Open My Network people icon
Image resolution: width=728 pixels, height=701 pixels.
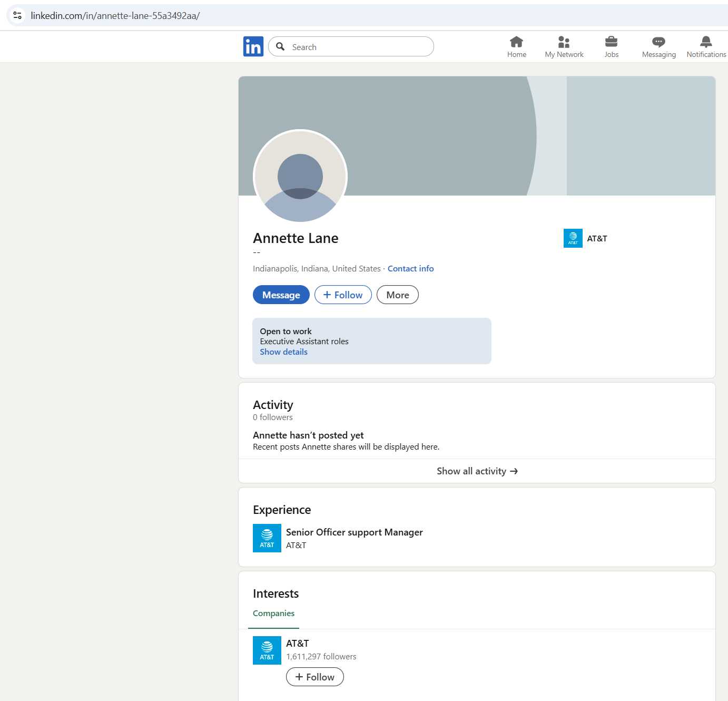point(564,42)
